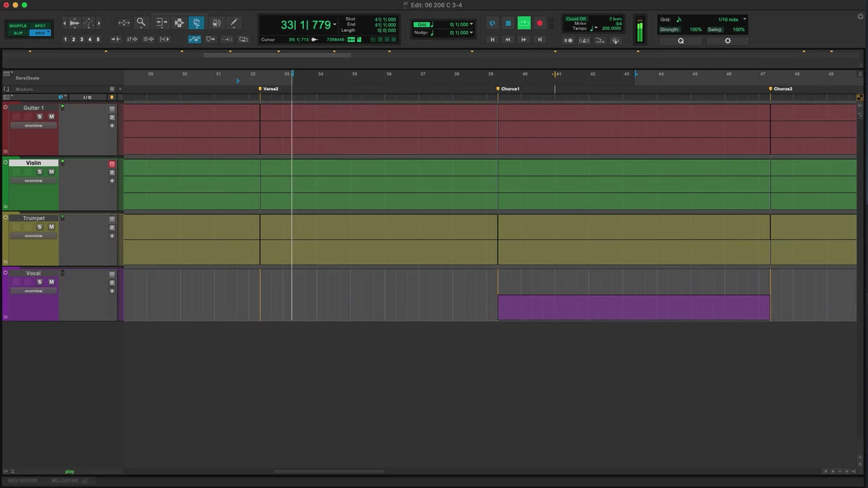Open quantize settings gear icon

coord(727,41)
